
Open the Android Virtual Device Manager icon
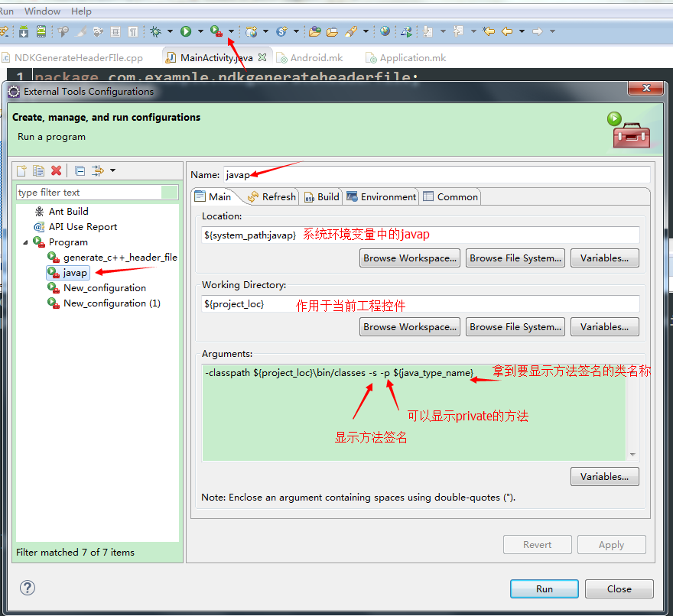(41, 31)
